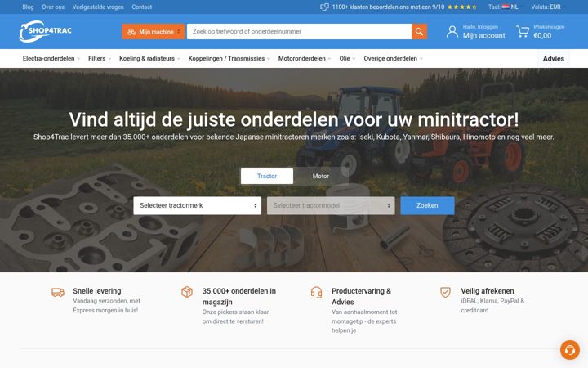This screenshot has width=588, height=368.
Task: Click the account person icon
Action: [452, 32]
